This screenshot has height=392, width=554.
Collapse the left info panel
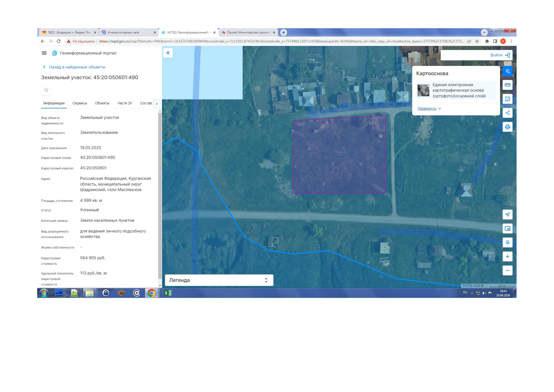tap(168, 53)
